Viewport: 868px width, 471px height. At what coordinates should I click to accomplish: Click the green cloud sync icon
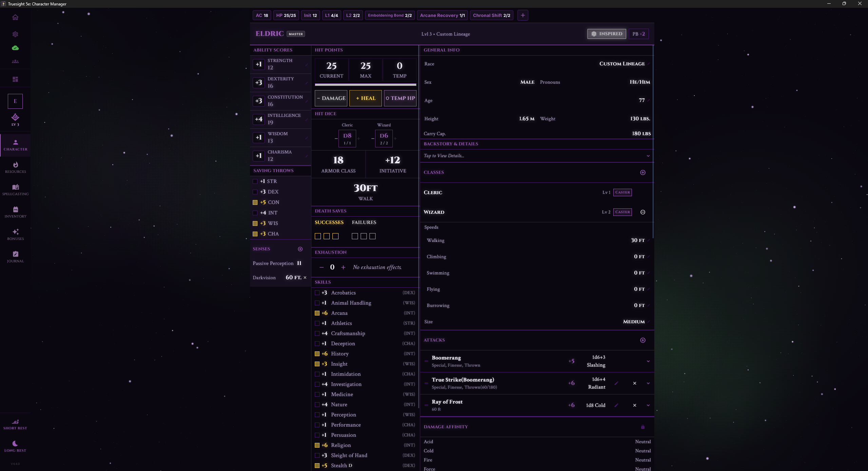point(15,48)
